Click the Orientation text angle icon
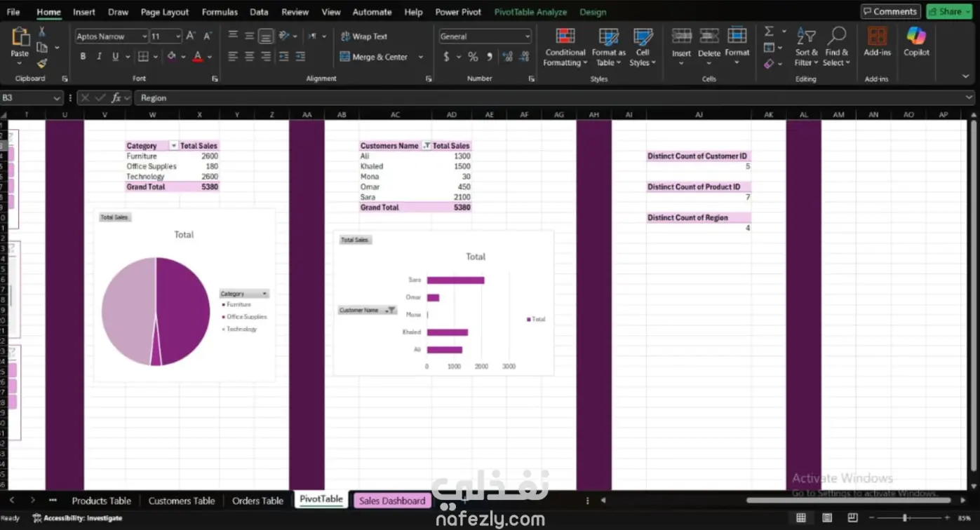The image size is (980, 530). pyautogui.click(x=284, y=36)
